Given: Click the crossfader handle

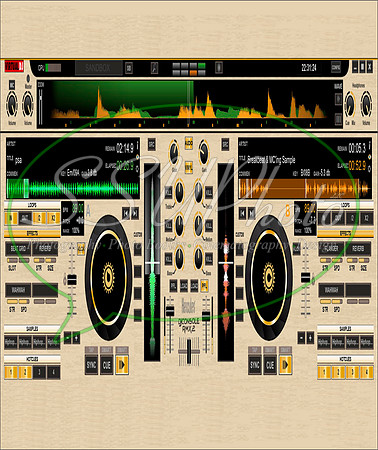Looking at the screenshot, I should point(189,352).
